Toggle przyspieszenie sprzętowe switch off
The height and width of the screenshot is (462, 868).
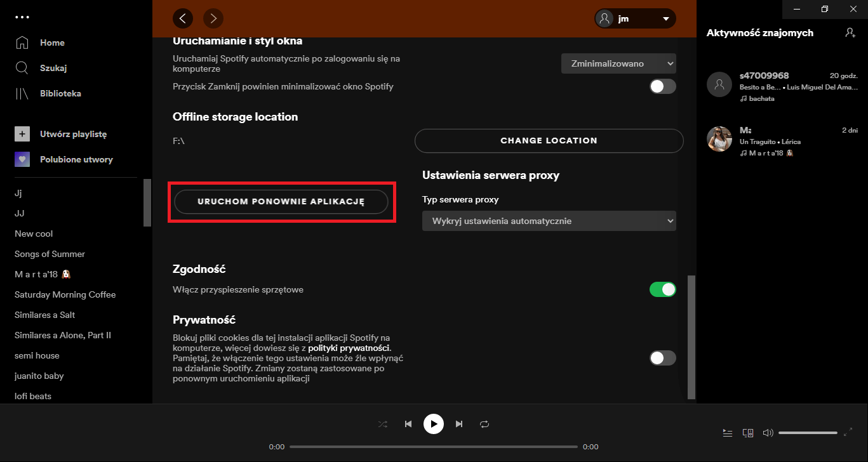(x=662, y=289)
